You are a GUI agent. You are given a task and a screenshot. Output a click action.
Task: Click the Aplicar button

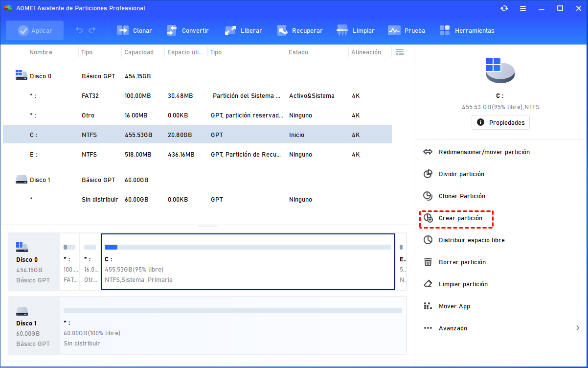pyautogui.click(x=35, y=30)
